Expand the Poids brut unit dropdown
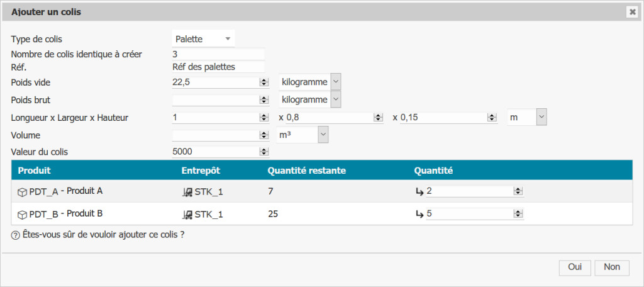Screen dimensions: 644x287 point(335,99)
